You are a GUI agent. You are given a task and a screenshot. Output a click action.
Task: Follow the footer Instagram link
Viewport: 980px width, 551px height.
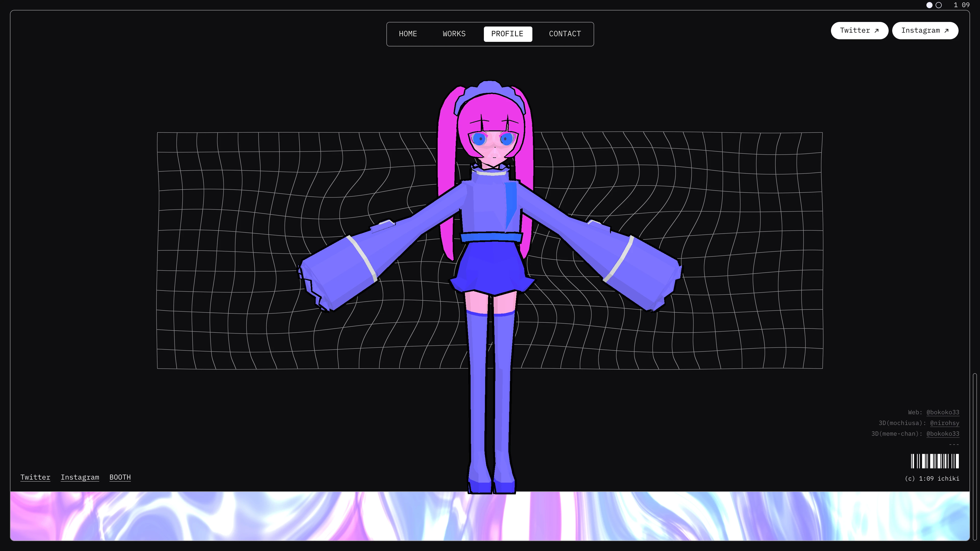click(80, 477)
